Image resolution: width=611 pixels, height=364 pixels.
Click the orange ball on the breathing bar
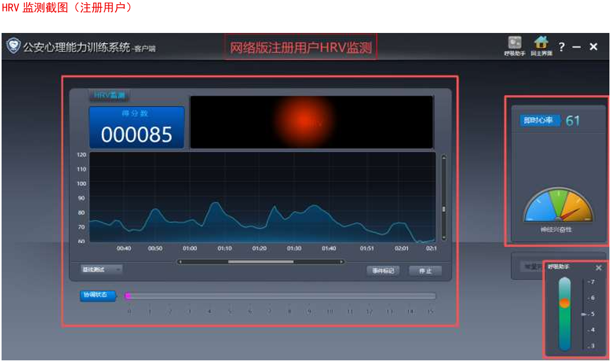tap(564, 303)
